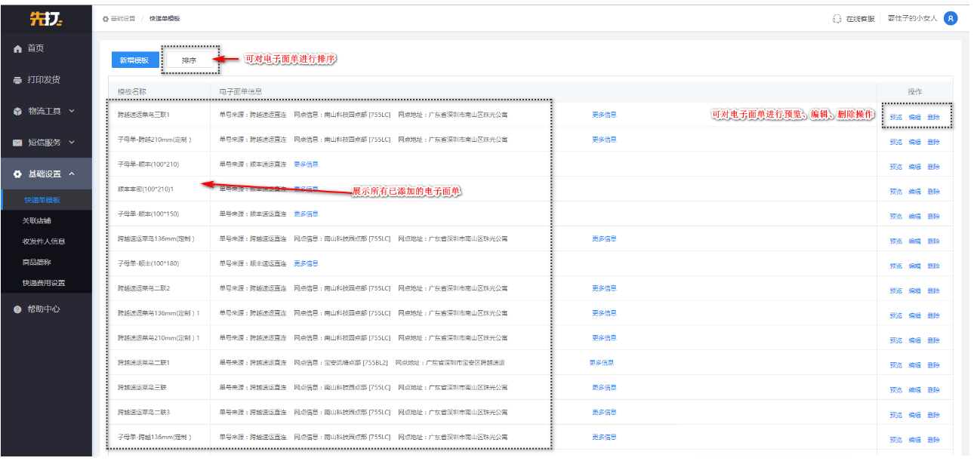
Task: Expand the 短信服务 chevron in the sidebar
Action: click(x=72, y=143)
